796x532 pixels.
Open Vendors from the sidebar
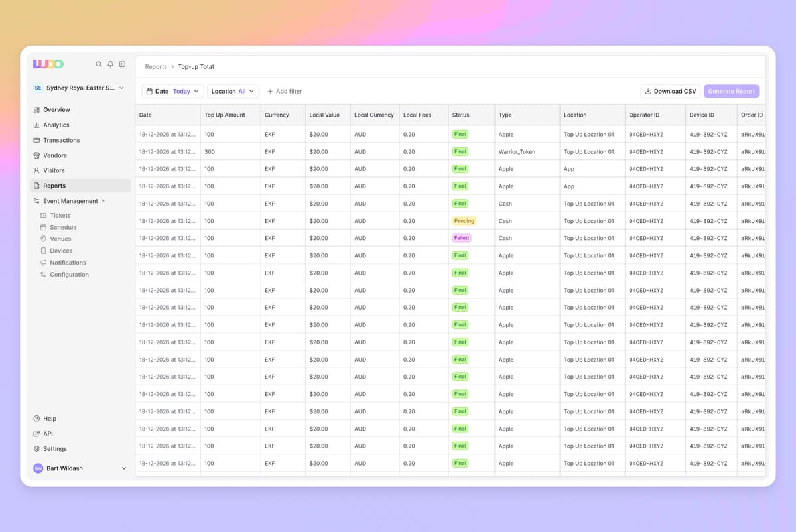coord(55,155)
